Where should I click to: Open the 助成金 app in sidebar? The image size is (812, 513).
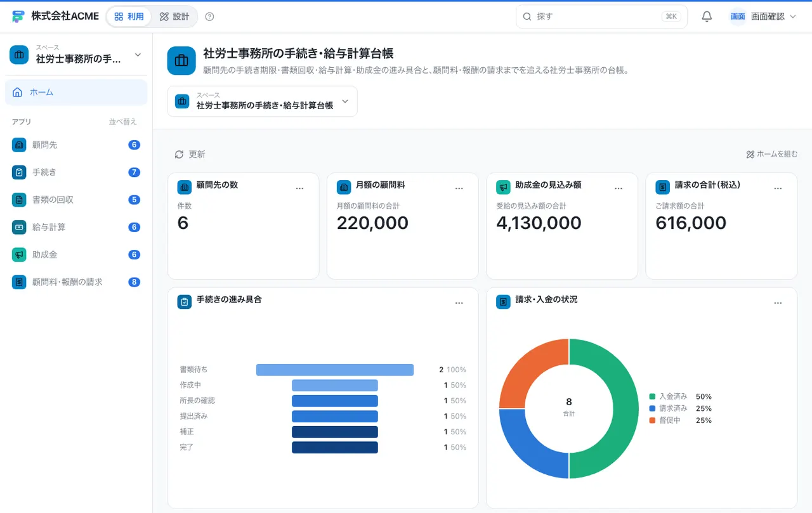point(76,254)
